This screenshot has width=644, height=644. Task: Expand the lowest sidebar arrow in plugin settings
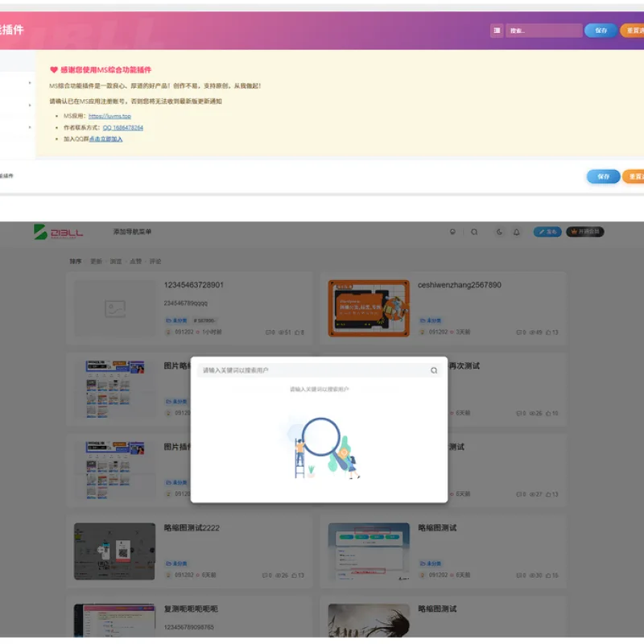pos(30,127)
